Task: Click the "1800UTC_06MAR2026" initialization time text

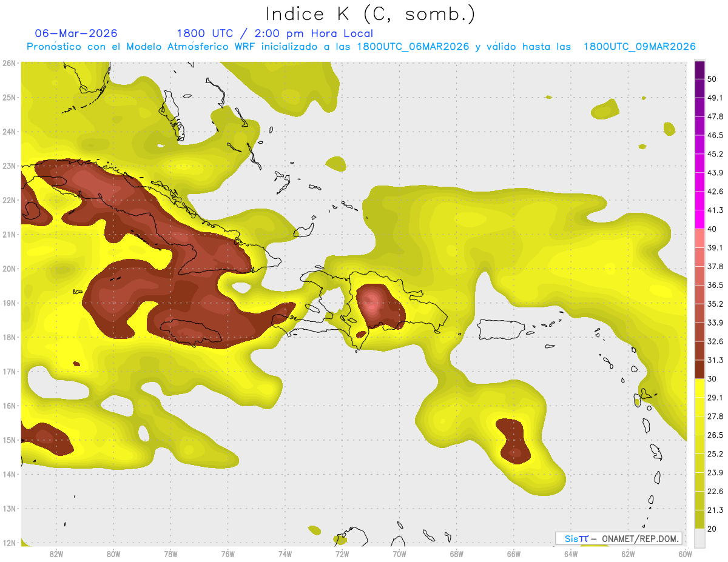Action: click(x=413, y=47)
